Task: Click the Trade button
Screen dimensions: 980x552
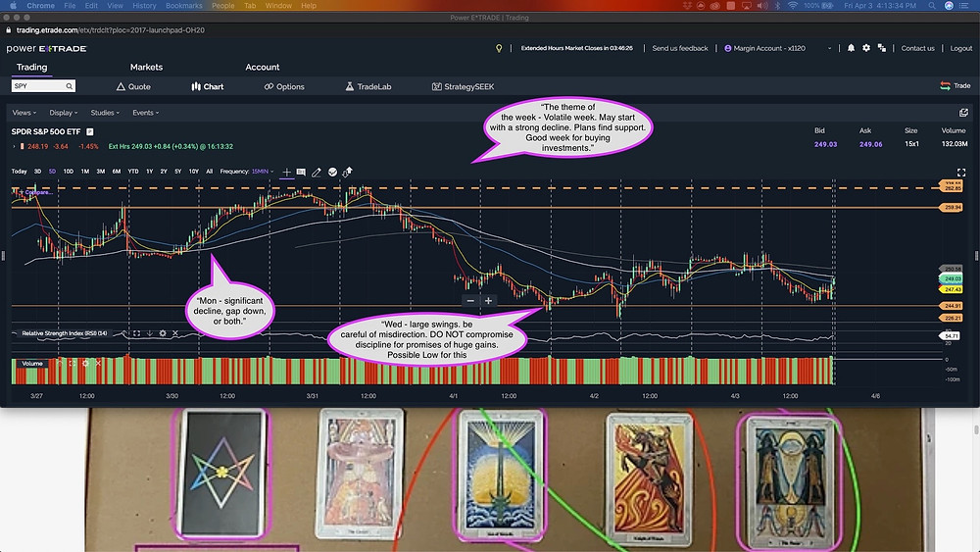Action: pos(955,85)
